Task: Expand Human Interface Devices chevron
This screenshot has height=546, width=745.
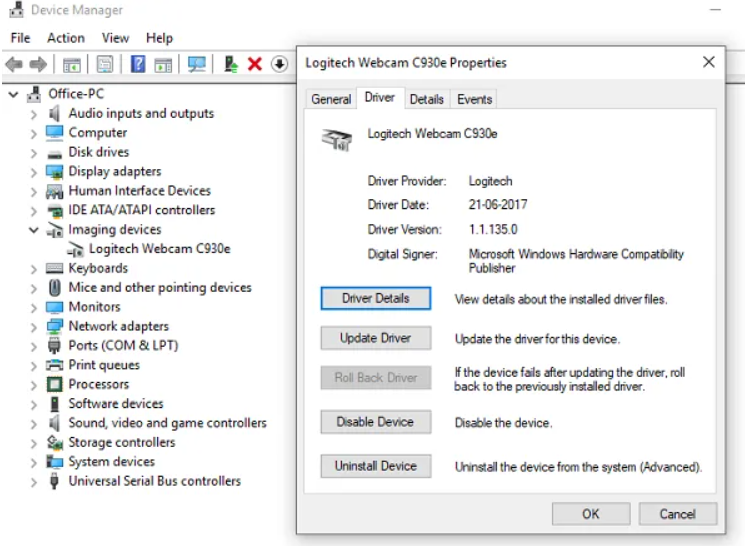Action: pyautogui.click(x=33, y=192)
